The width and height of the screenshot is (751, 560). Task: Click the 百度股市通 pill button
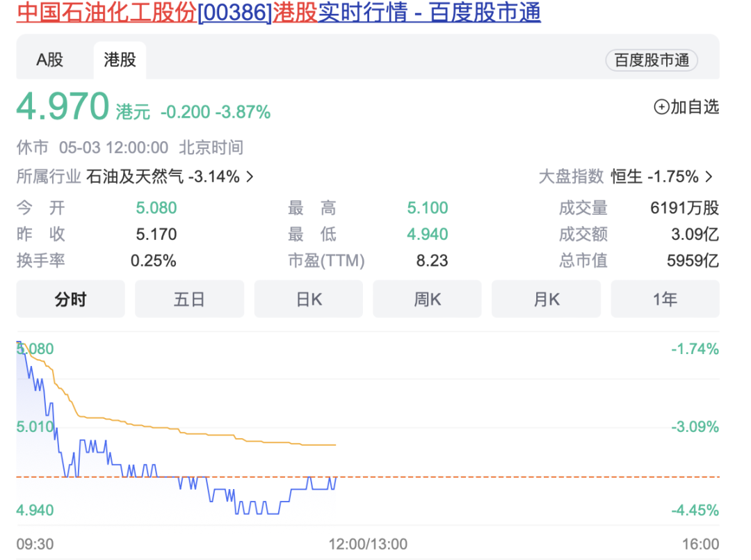[652, 61]
